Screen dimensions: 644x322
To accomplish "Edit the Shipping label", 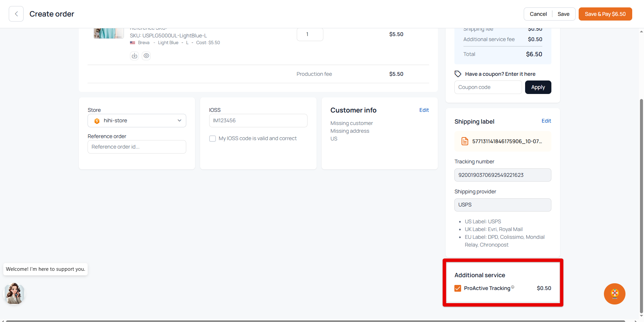I will click(x=546, y=121).
